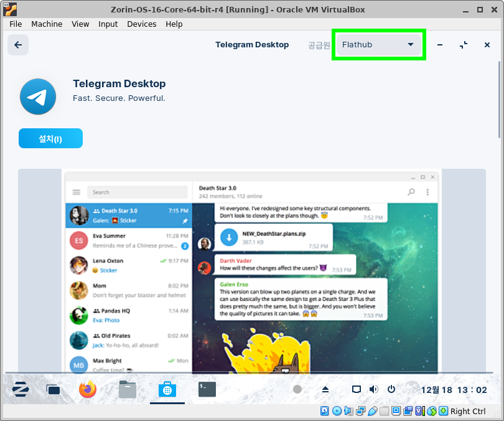Click the display icon in the tray
The height and width of the screenshot is (421, 504).
coord(357,389)
